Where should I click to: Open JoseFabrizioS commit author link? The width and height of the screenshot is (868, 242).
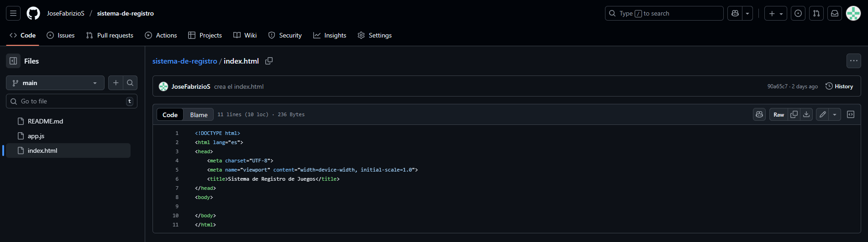click(x=191, y=86)
